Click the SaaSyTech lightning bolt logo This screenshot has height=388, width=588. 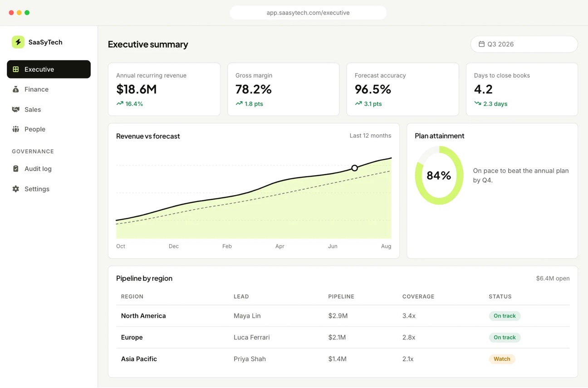click(x=18, y=42)
